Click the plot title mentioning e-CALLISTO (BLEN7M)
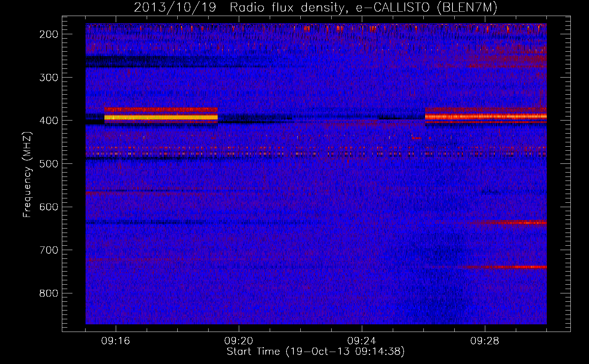 (316, 8)
